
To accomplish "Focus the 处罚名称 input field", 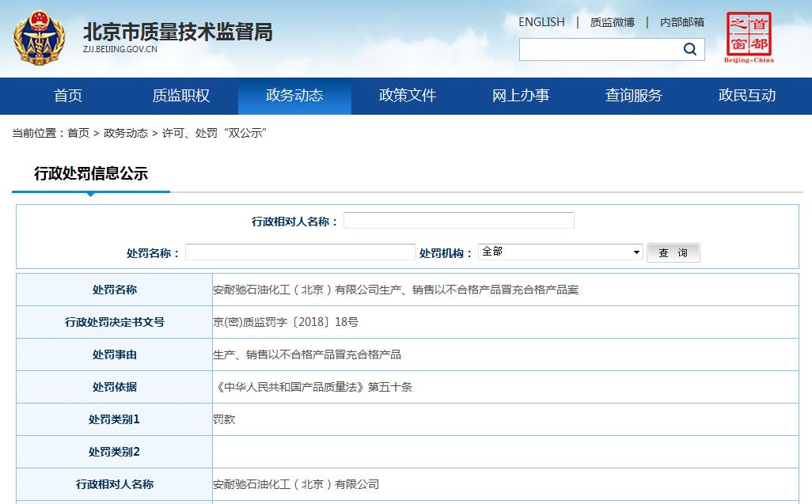I will [300, 252].
